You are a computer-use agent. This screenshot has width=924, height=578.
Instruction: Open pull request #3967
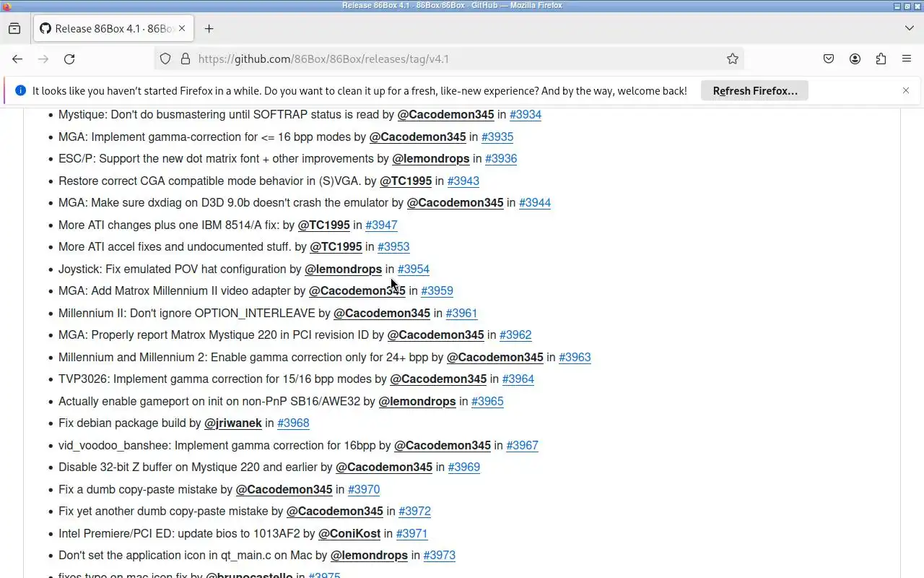522,445
